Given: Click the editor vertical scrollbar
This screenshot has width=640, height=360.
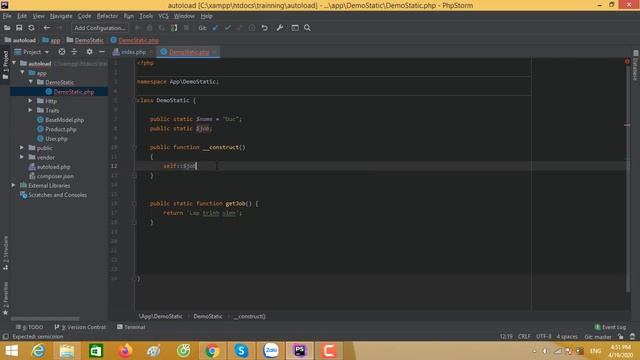Looking at the screenshot, I should pos(627,178).
